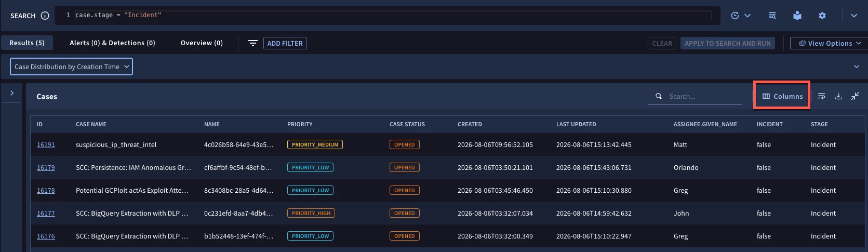This screenshot has width=868, height=252.
Task: Open case link 16179
Action: click(46, 167)
